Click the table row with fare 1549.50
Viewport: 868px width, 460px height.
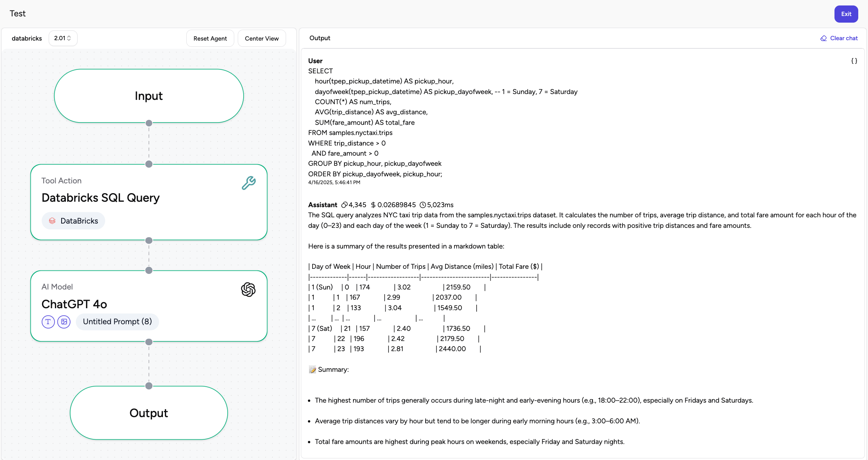pyautogui.click(x=393, y=308)
